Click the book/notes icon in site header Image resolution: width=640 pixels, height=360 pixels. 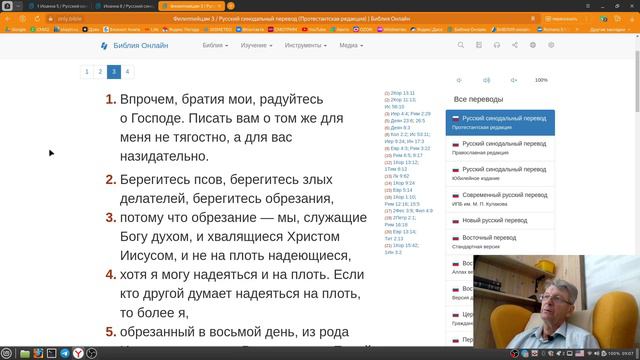[x=479, y=45]
